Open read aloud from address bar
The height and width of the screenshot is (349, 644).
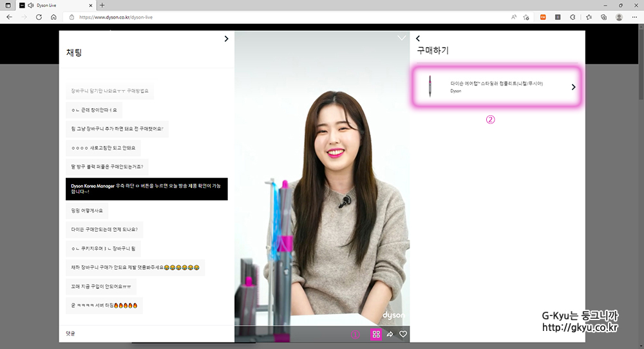pyautogui.click(x=514, y=17)
